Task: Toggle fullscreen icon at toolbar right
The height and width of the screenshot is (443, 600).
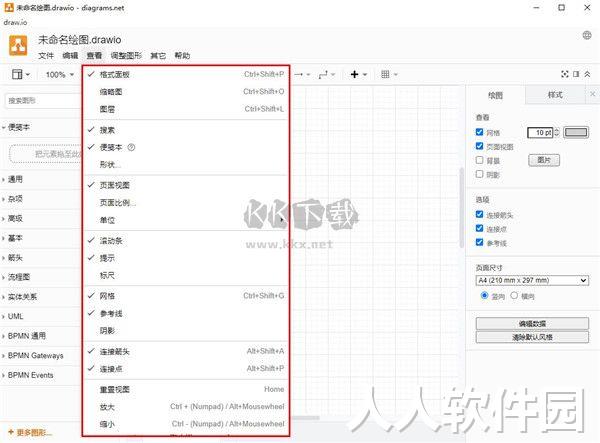Action: pyautogui.click(x=564, y=74)
